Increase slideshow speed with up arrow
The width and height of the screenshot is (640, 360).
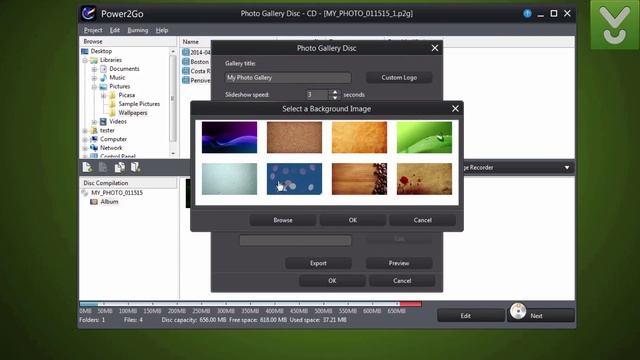tap(335, 92)
